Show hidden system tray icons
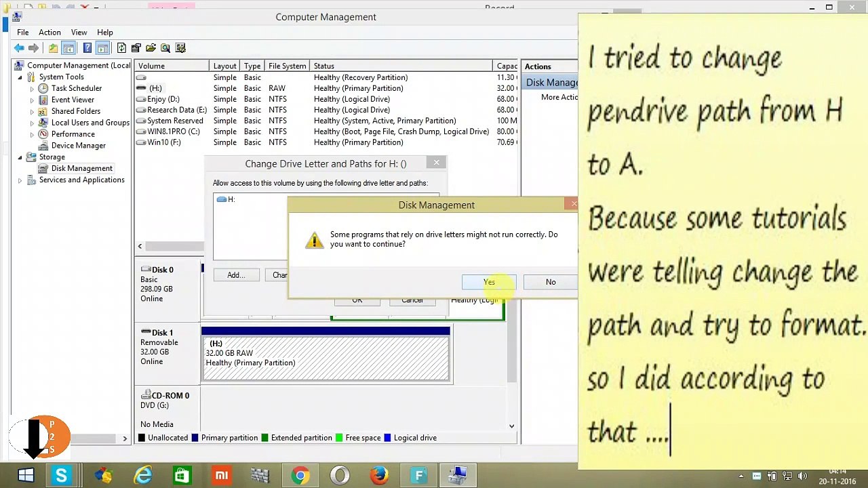This screenshot has height=488, width=868. (x=741, y=476)
